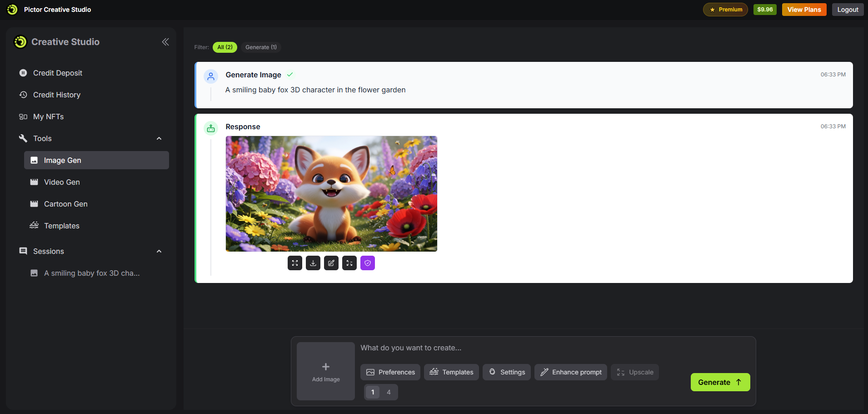
Task: Collapse the Creative Studio sidebar
Action: tap(165, 42)
